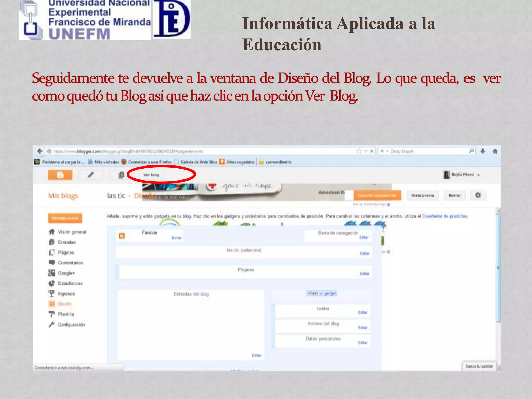Click the Plantilla paint roller icon
This screenshot has height=399, width=532.
click(x=52, y=314)
